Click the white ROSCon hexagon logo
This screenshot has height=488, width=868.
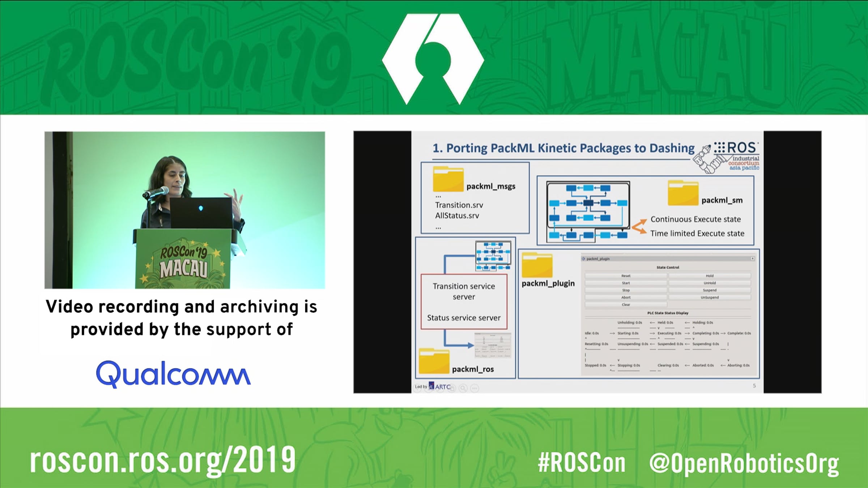click(433, 59)
